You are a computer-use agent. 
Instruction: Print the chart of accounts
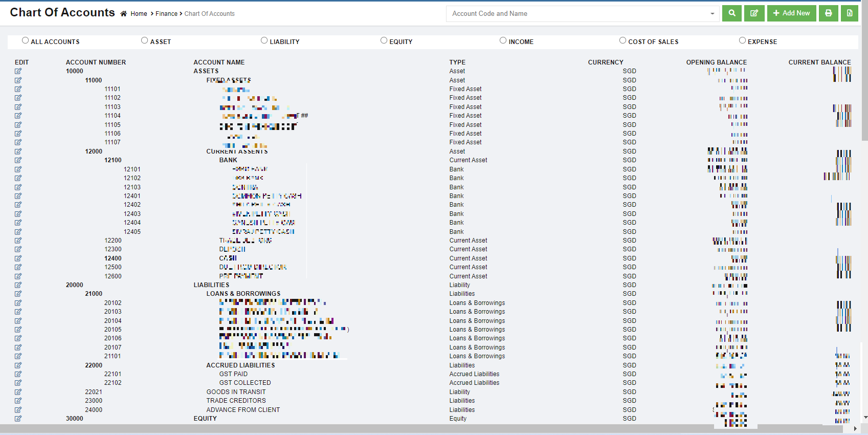(828, 13)
